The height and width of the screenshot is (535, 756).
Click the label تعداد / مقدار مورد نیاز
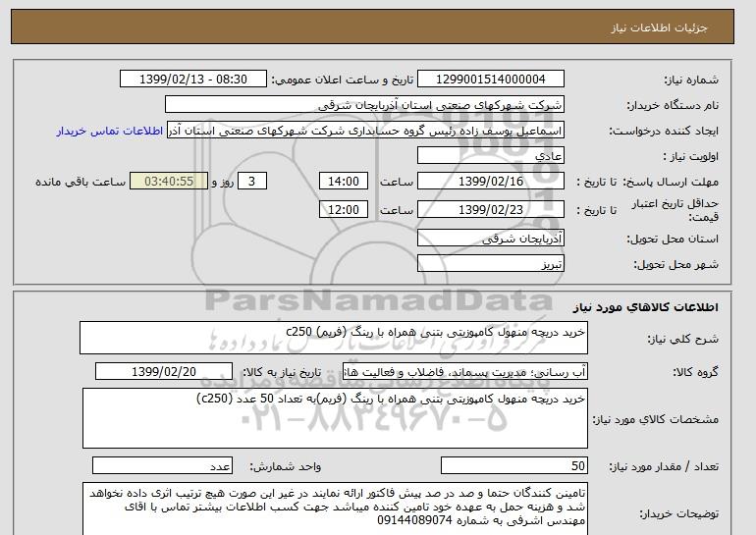pyautogui.click(x=664, y=466)
